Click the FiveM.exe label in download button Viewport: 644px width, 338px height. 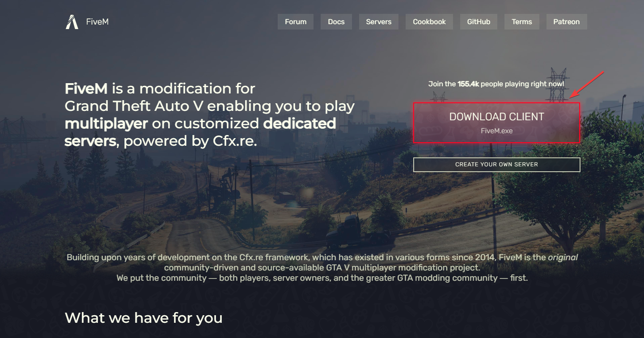pyautogui.click(x=496, y=131)
